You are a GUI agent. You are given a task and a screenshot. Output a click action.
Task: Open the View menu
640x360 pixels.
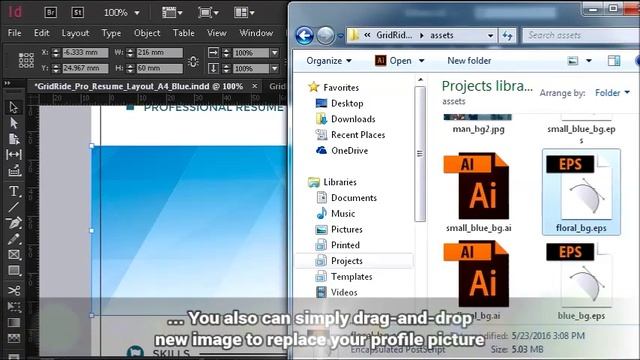(216, 33)
